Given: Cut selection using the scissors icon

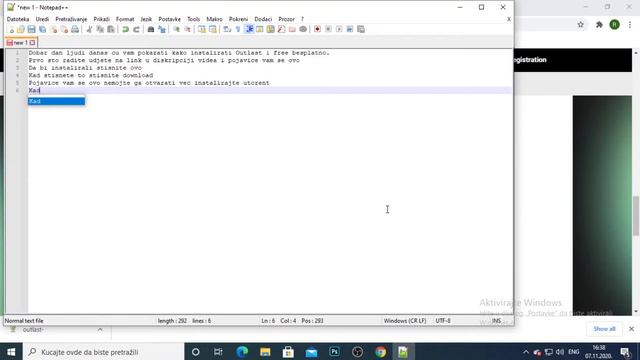Looking at the screenshot, I should click(x=89, y=29).
